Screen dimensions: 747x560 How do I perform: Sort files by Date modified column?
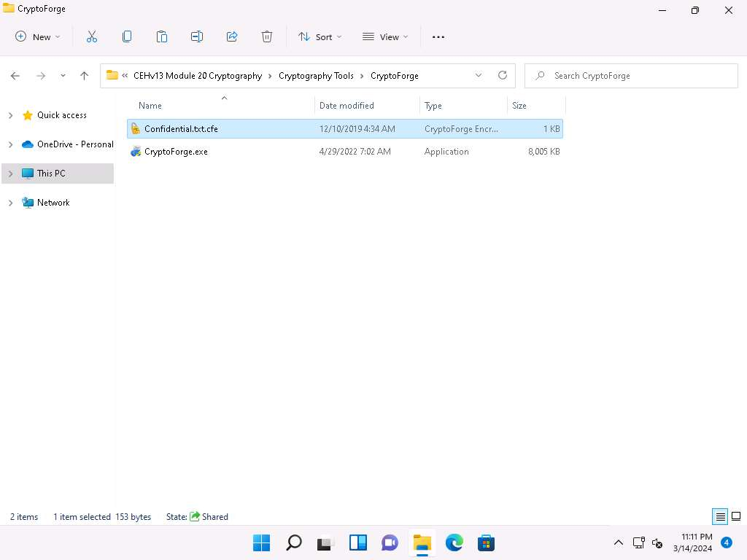[x=347, y=106]
